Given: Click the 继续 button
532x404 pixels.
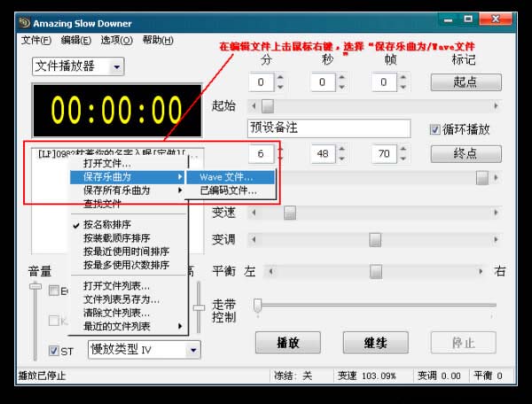Looking at the screenshot, I should (x=376, y=343).
